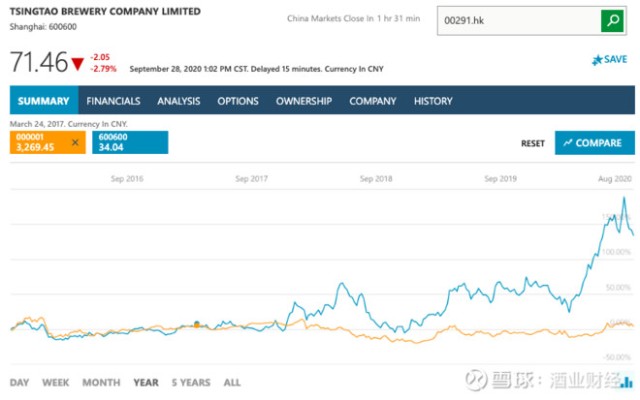Click the -2.79% percent change value

coord(103,69)
